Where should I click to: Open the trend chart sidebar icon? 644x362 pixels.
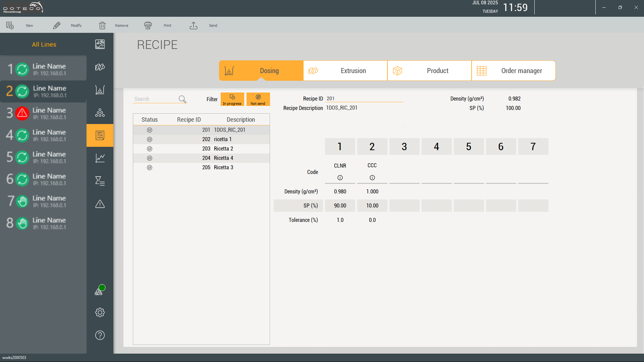pos(100,158)
